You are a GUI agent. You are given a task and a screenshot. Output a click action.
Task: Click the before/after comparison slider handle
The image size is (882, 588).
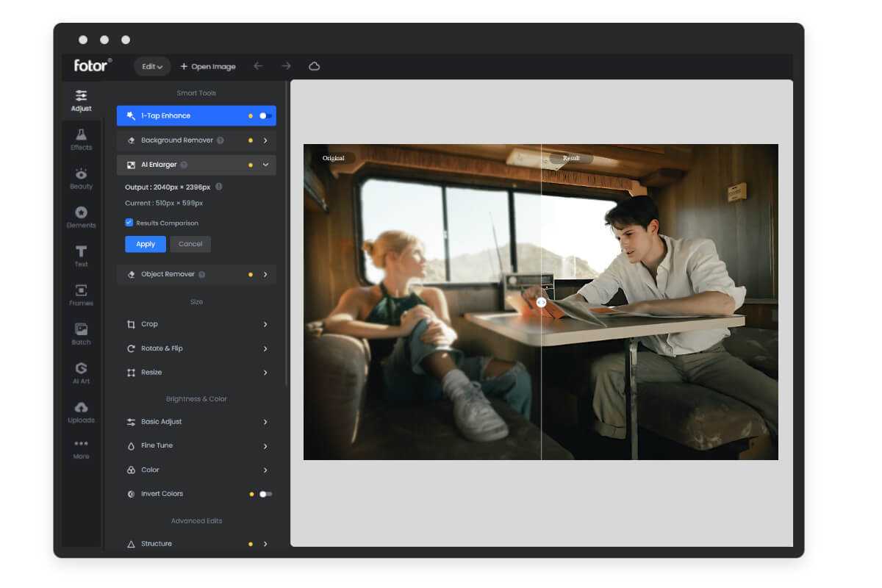coord(541,302)
